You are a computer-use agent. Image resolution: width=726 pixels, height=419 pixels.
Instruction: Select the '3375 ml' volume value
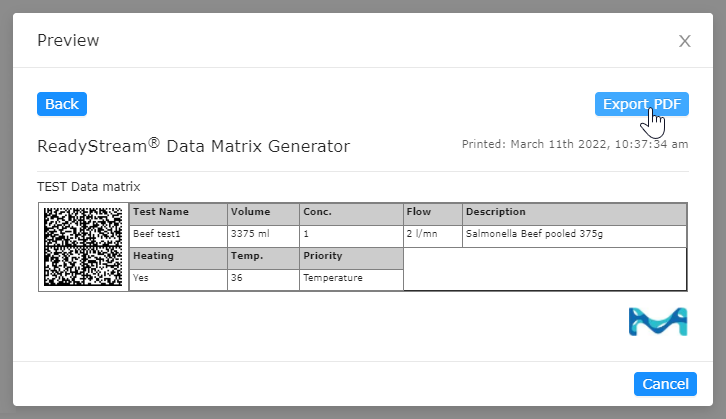[263, 236]
